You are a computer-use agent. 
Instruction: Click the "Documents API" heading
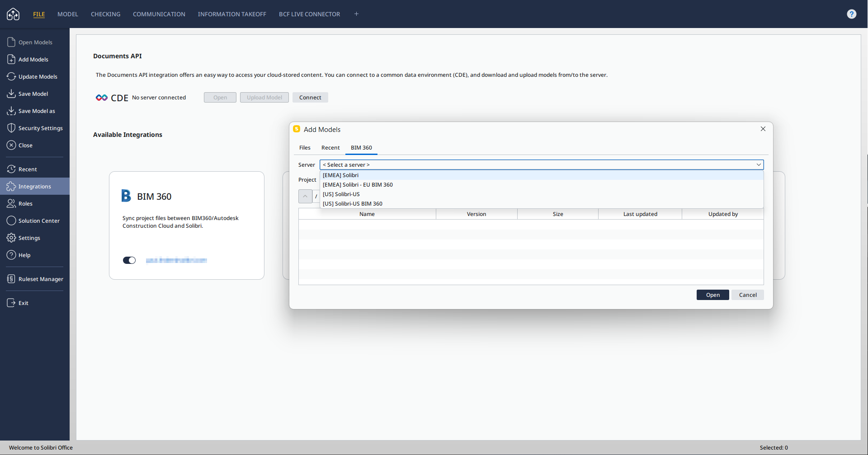tap(118, 56)
